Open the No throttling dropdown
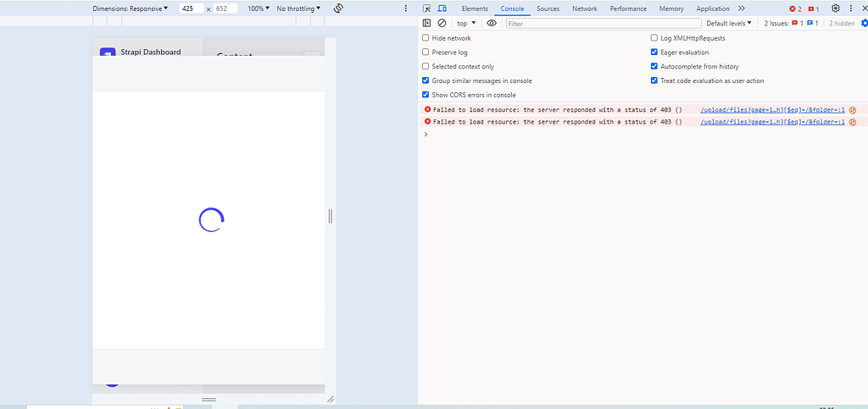Image resolution: width=868 pixels, height=409 pixels. (298, 8)
